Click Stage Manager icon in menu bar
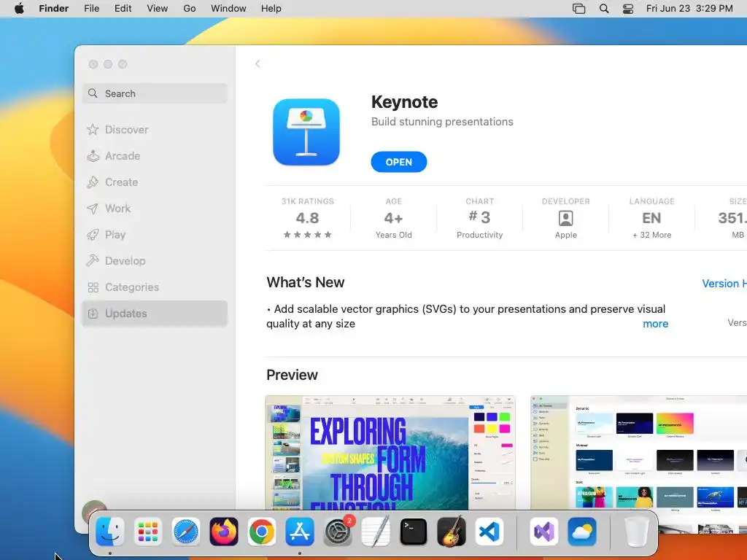Image resolution: width=747 pixels, height=560 pixels. (x=578, y=9)
